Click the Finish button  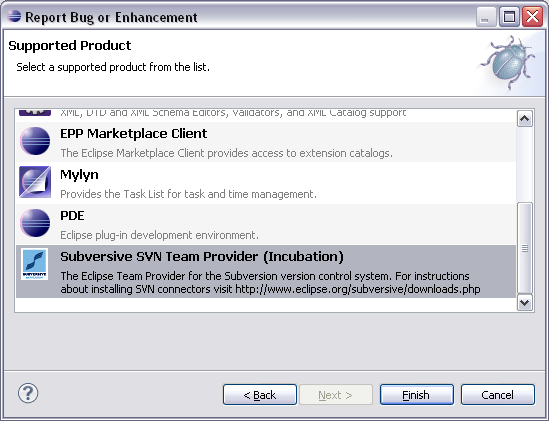pyautogui.click(x=417, y=395)
